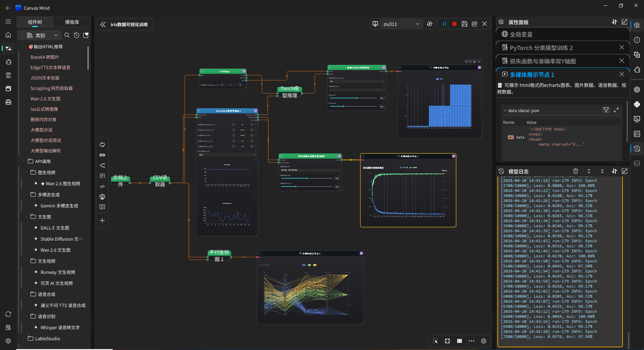Open the database icon in right sidebar
This screenshot has width=644, height=350.
(x=637, y=163)
